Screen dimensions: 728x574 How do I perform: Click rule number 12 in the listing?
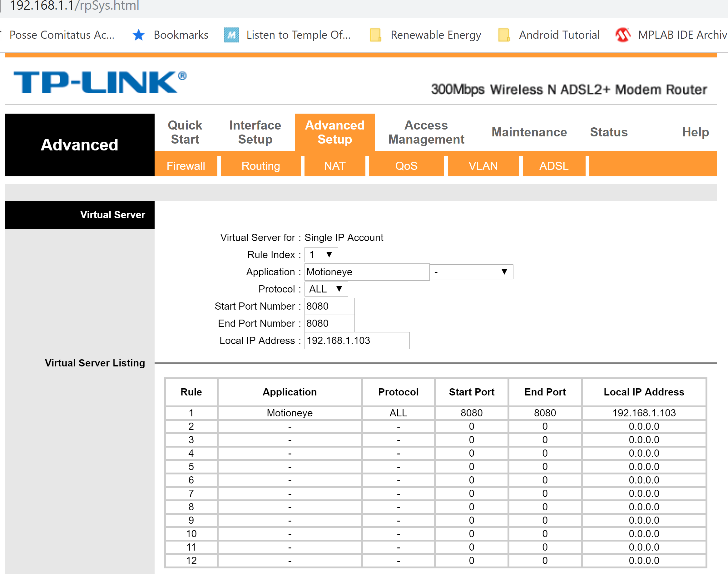pos(191,561)
